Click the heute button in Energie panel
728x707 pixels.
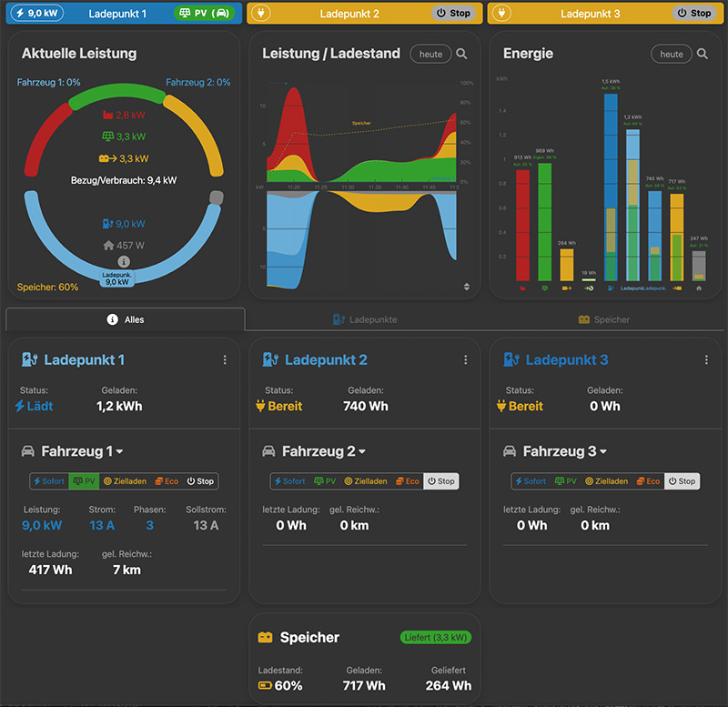click(x=671, y=55)
